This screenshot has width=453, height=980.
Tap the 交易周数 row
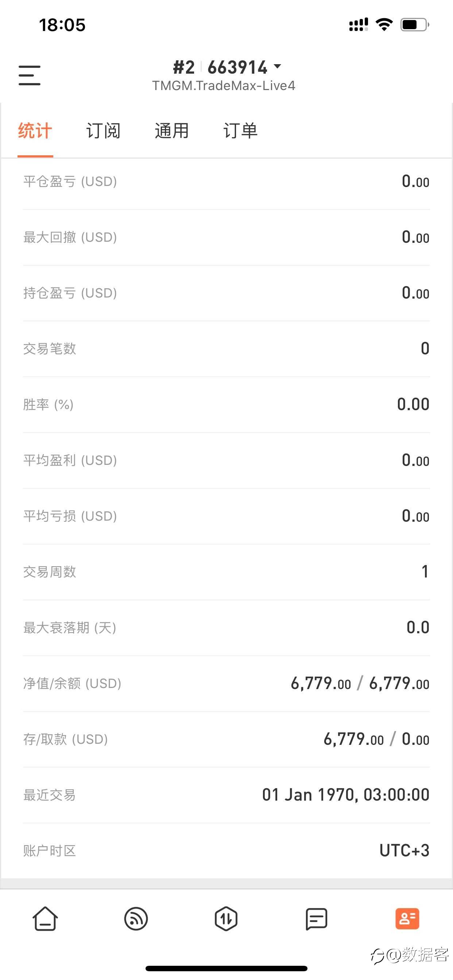tap(226, 572)
